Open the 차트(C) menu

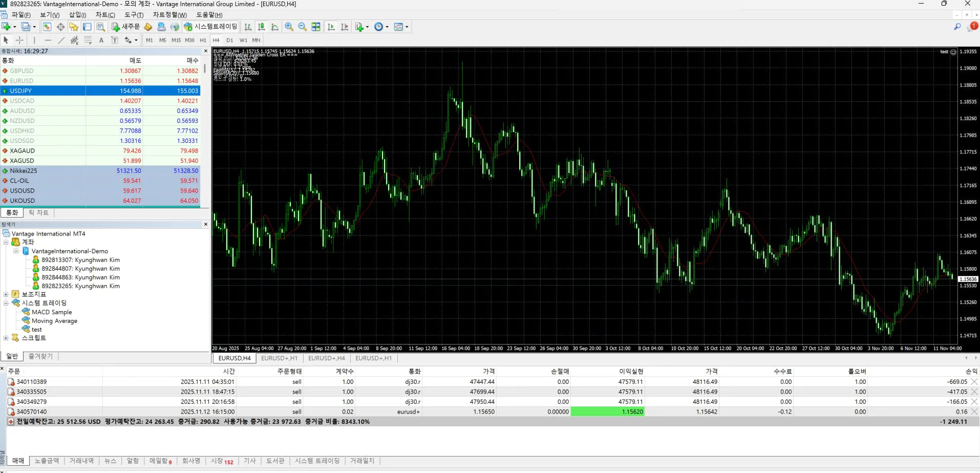(x=105, y=15)
